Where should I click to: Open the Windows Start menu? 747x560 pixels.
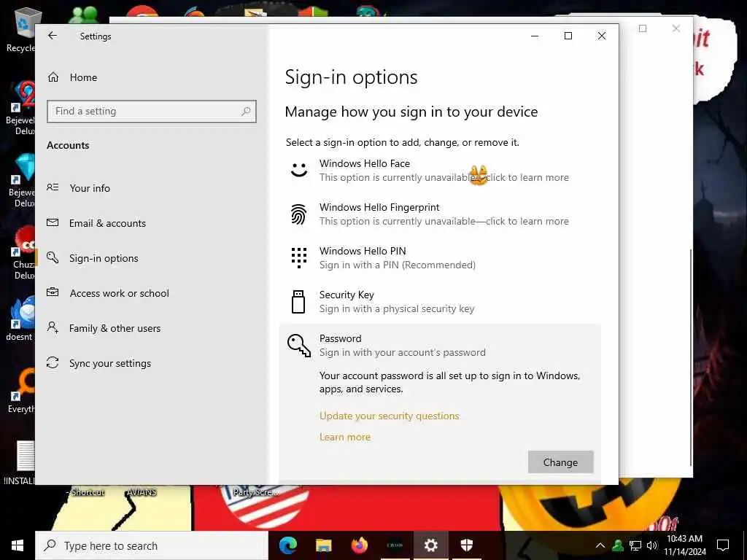(18, 545)
